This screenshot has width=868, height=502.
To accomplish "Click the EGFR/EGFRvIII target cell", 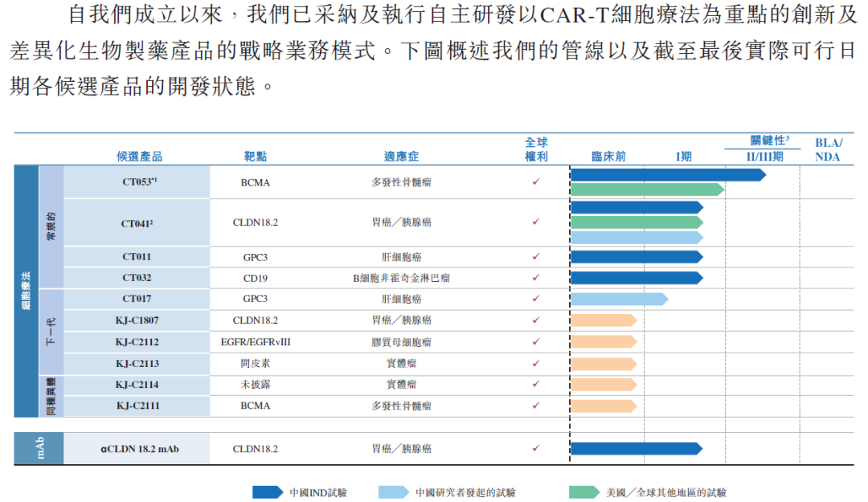I will click(256, 342).
